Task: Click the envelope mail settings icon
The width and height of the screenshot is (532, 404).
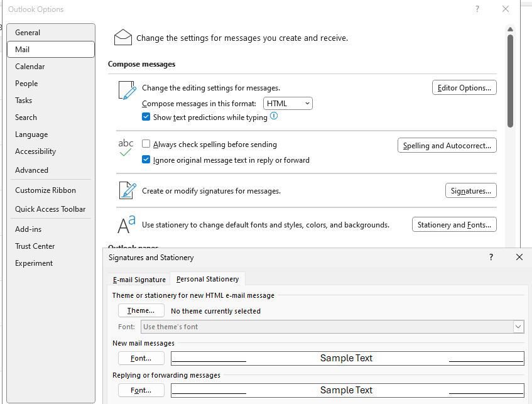Action: 123,37
